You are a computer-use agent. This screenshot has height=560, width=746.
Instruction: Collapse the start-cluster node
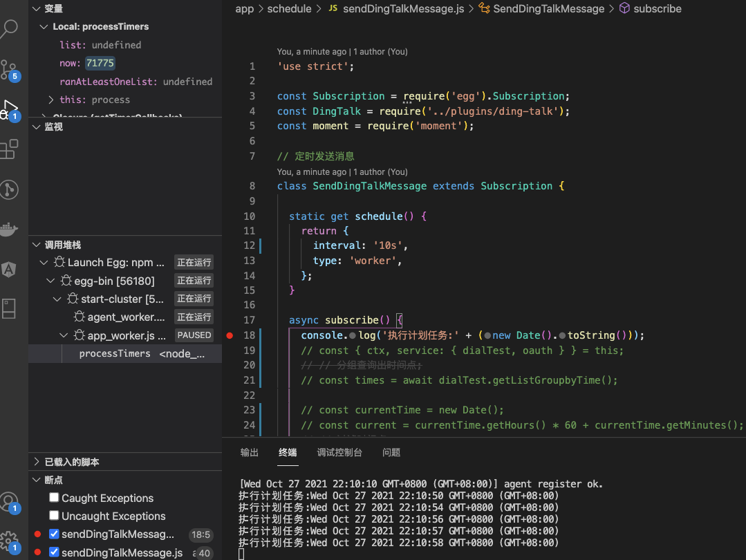(57, 299)
